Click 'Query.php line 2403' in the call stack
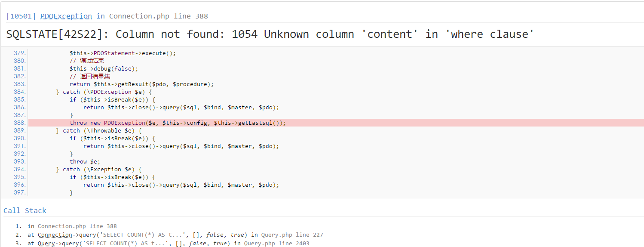 [x=276, y=244]
